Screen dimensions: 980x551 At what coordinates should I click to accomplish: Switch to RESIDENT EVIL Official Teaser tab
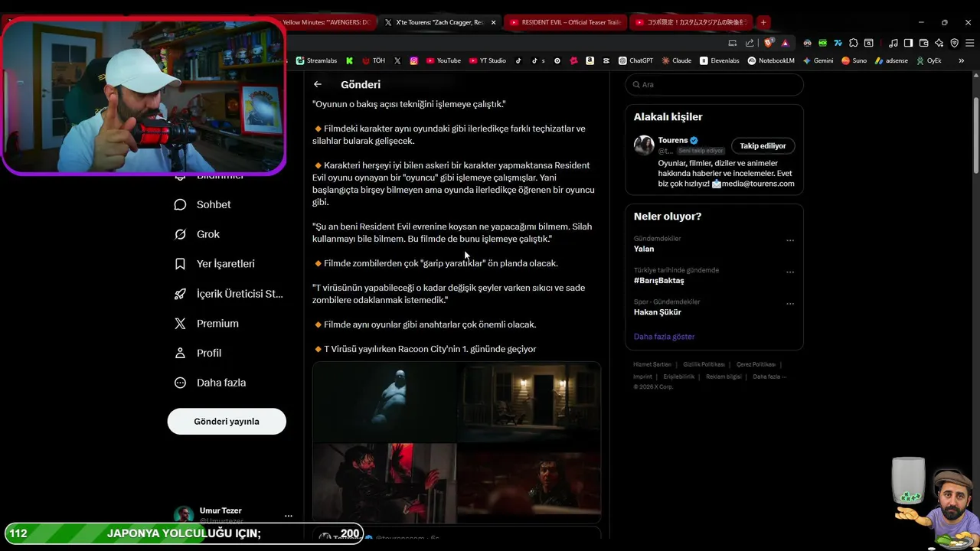click(565, 22)
